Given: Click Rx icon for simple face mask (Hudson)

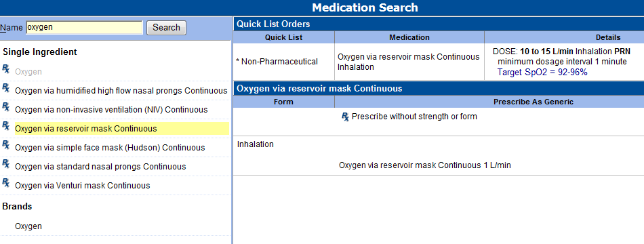Looking at the screenshot, I should tap(5, 144).
